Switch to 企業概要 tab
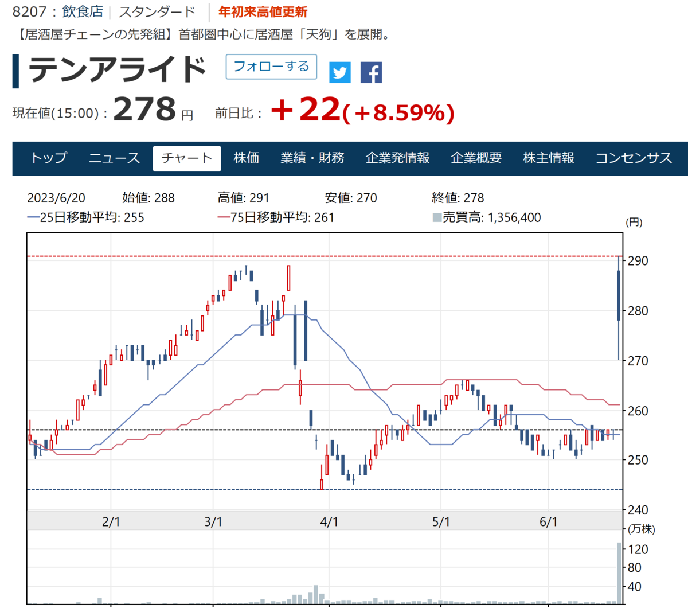 tap(476, 158)
